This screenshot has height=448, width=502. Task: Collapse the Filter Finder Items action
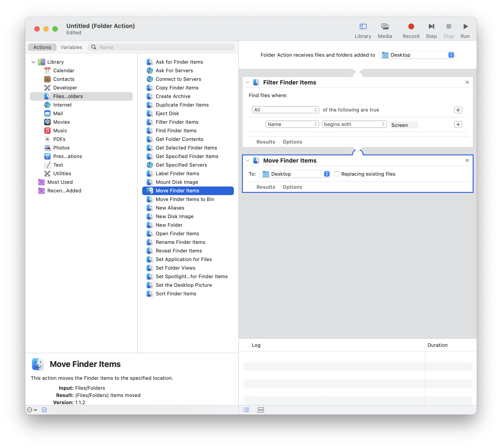click(247, 82)
